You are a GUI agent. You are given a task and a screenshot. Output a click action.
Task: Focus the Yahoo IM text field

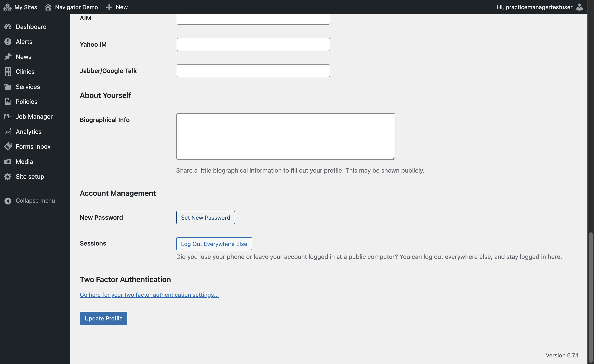click(253, 44)
